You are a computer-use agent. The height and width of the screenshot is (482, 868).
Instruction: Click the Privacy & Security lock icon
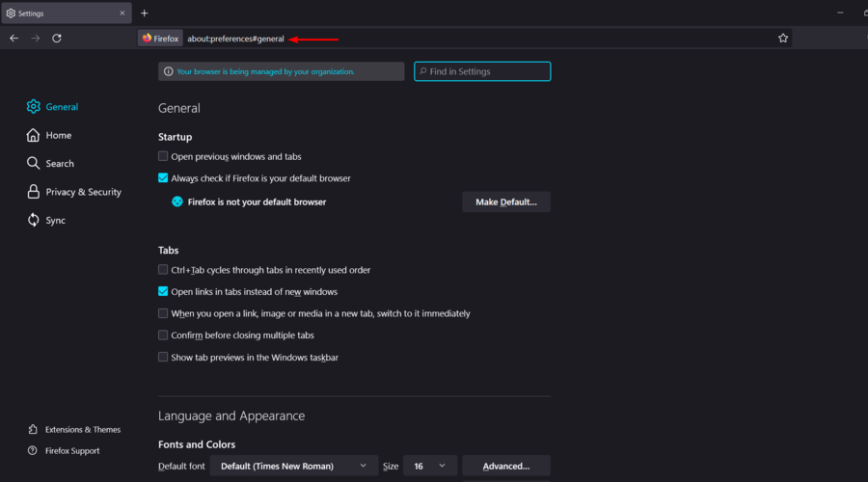click(x=33, y=192)
